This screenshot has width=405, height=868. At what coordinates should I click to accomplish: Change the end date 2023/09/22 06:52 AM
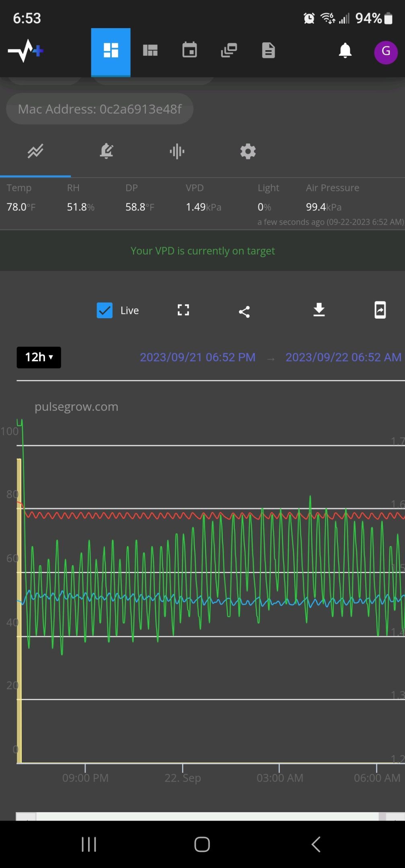[343, 357]
